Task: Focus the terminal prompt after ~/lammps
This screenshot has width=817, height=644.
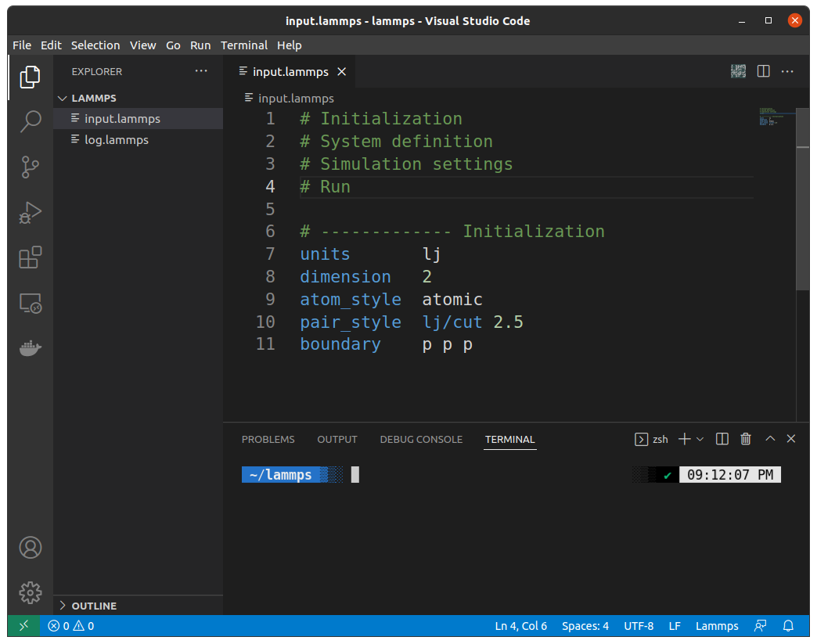Action: point(355,475)
